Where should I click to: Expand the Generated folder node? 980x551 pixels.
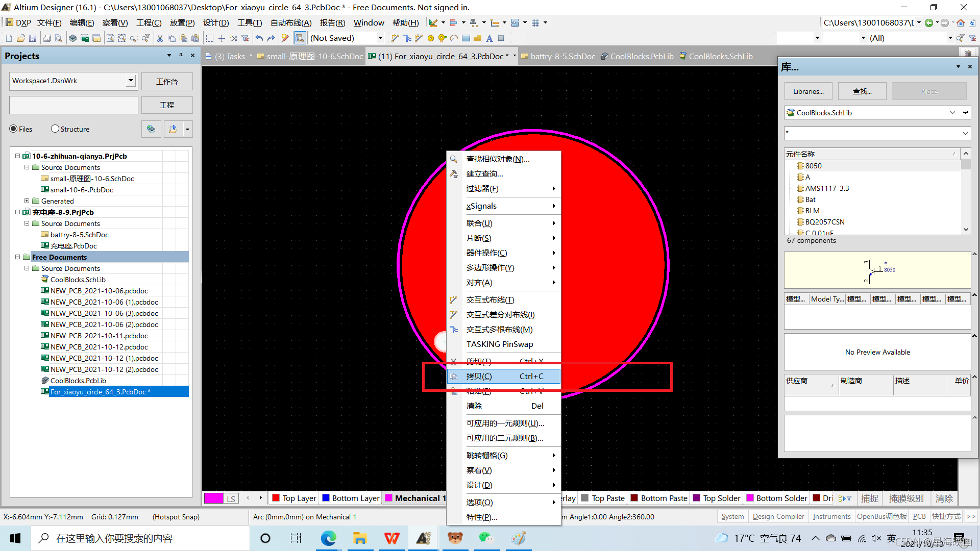[27, 201]
